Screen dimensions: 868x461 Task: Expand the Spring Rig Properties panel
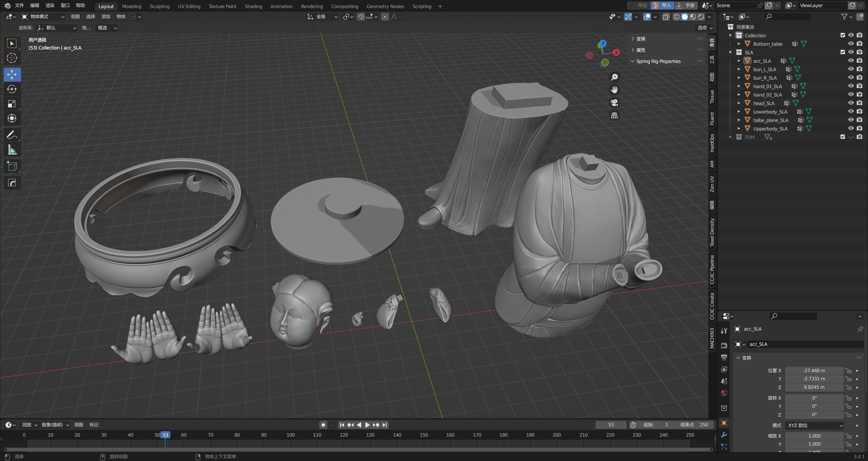(x=658, y=61)
